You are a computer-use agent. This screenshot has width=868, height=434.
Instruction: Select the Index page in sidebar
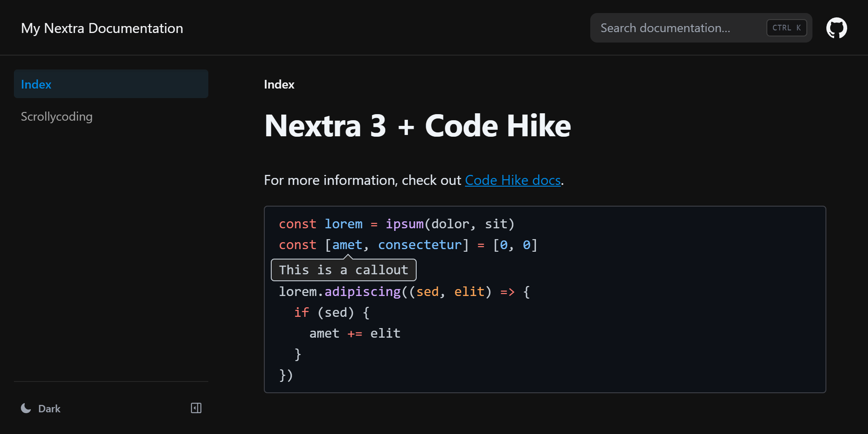click(x=111, y=84)
